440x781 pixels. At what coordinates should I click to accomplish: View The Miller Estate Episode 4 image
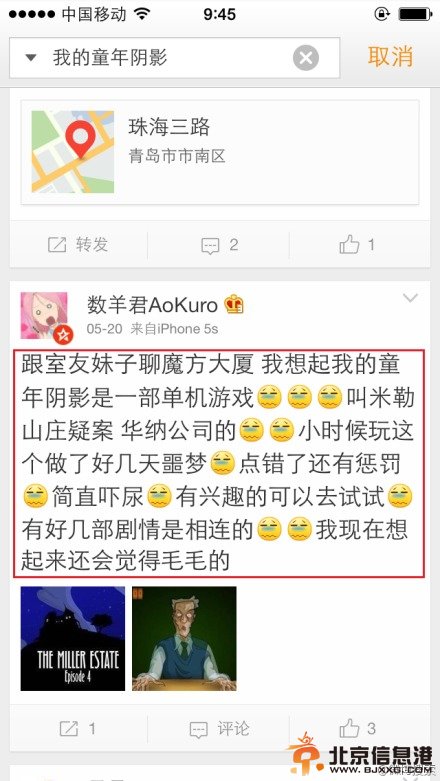(73, 639)
